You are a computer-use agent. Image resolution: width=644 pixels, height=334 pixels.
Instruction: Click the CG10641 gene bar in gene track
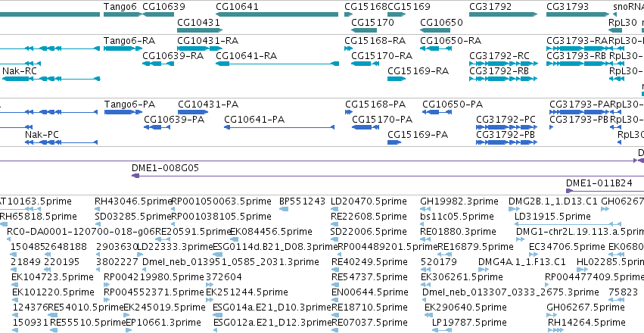[x=277, y=15]
